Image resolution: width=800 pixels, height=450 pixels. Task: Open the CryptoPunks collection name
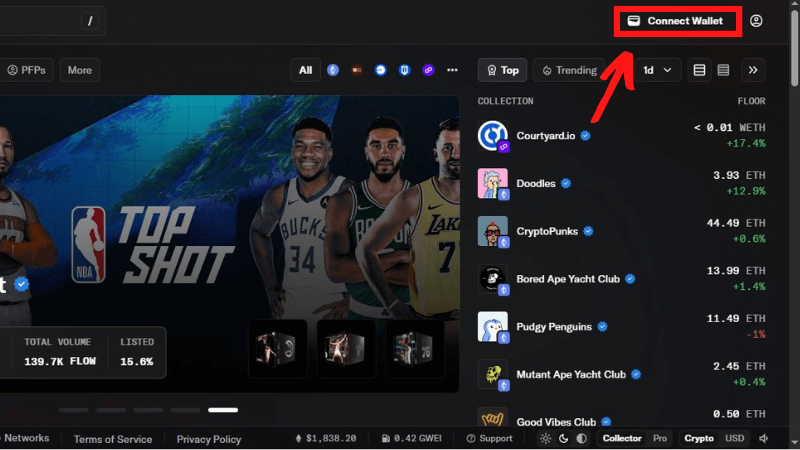(547, 231)
